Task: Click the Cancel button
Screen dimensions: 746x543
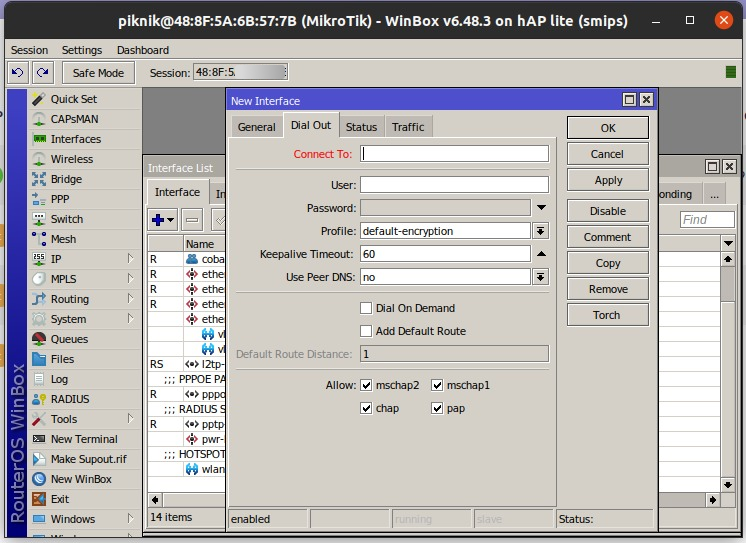Action: pos(608,154)
